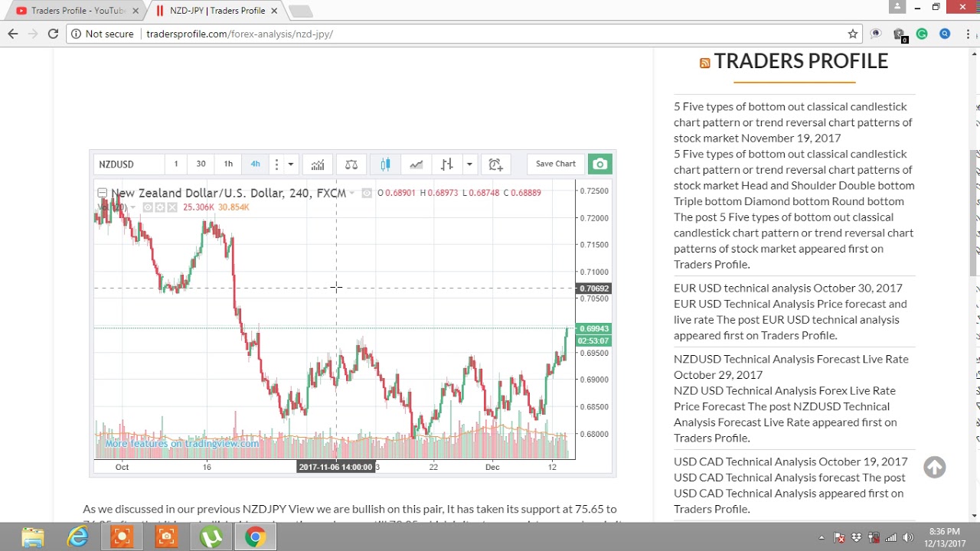
Task: Go back to previous page
Action: (x=13, y=34)
